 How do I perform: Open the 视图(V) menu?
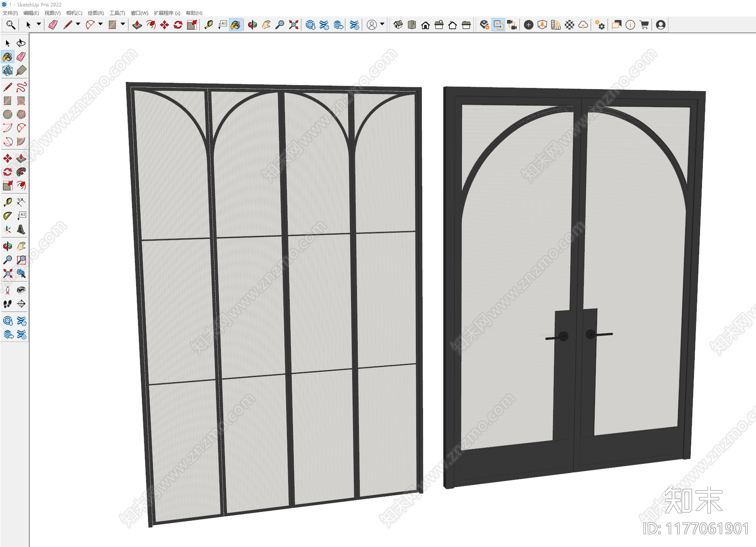[52, 13]
